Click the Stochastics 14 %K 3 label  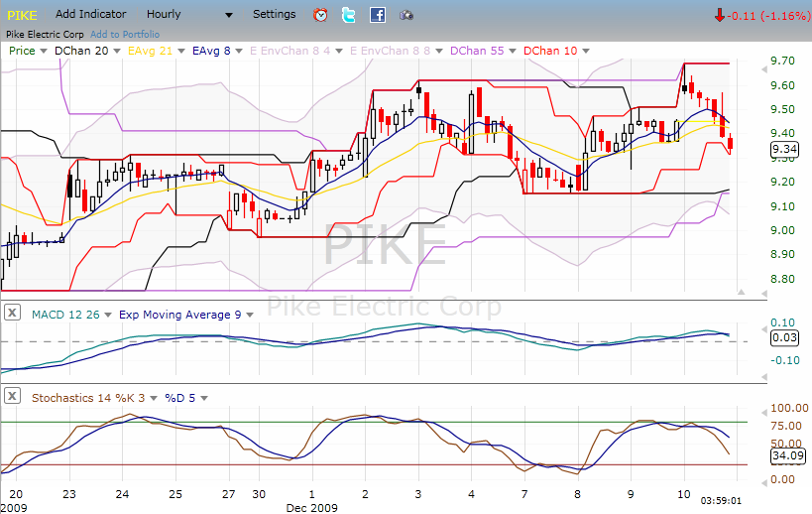click(88, 399)
